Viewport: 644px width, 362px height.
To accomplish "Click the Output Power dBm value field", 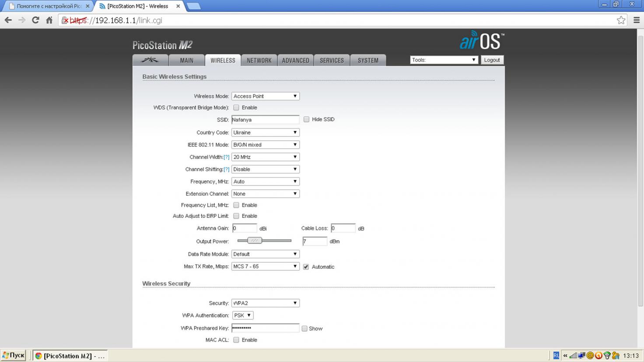I will tap(315, 241).
